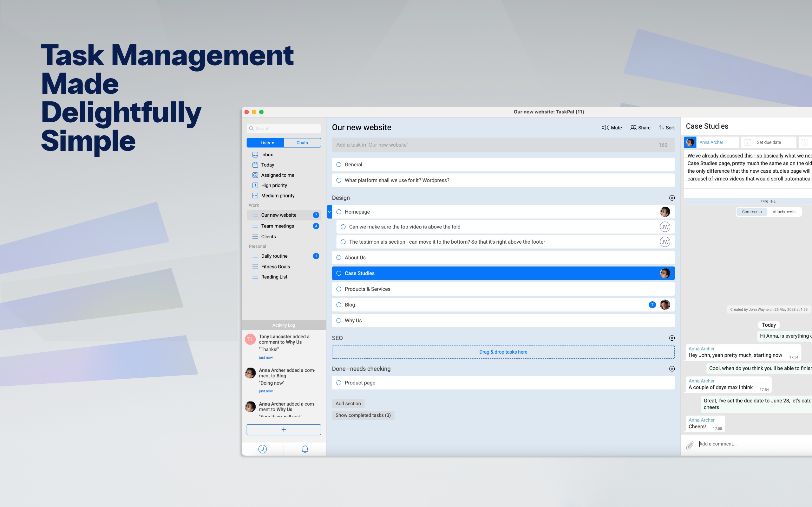Image resolution: width=812 pixels, height=507 pixels.
Task: Open the Anna Archer assignee selector
Action: [x=711, y=142]
